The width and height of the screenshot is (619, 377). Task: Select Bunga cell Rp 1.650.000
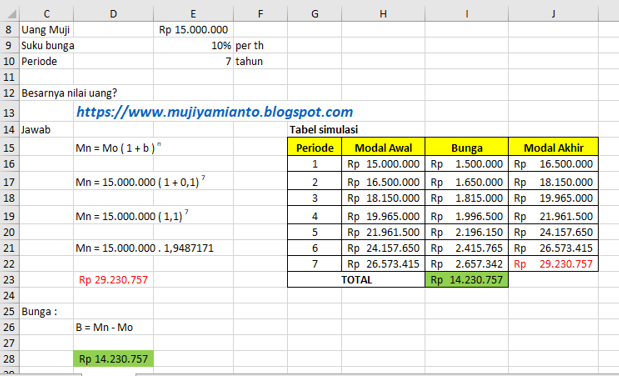click(467, 182)
